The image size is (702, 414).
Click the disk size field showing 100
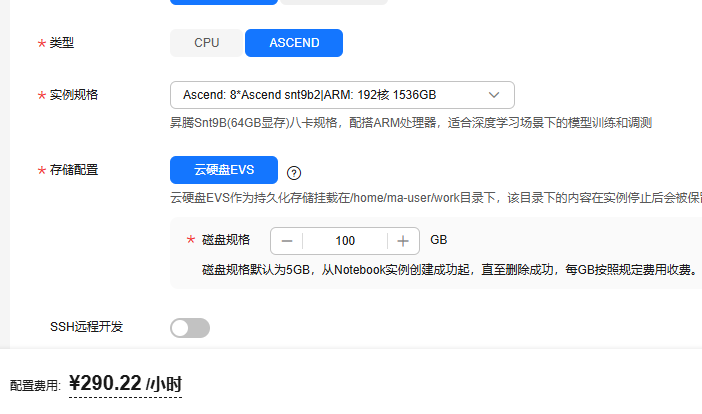[x=345, y=241]
